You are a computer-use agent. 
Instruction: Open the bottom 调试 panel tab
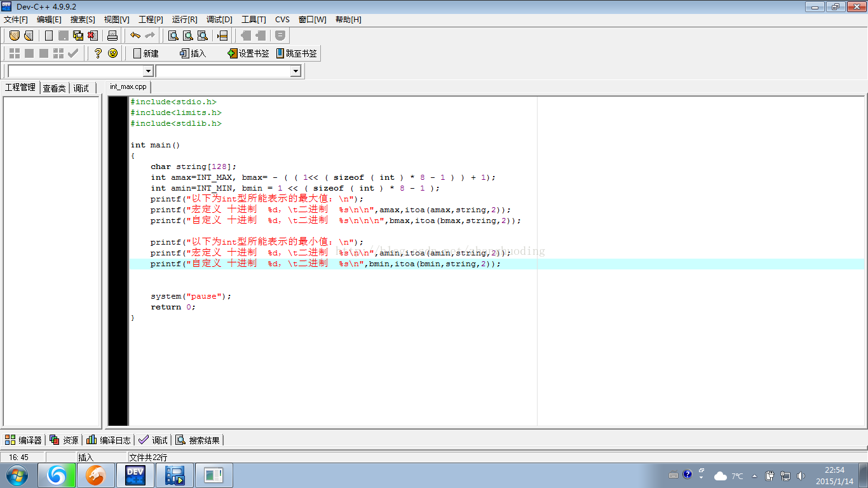pos(153,440)
